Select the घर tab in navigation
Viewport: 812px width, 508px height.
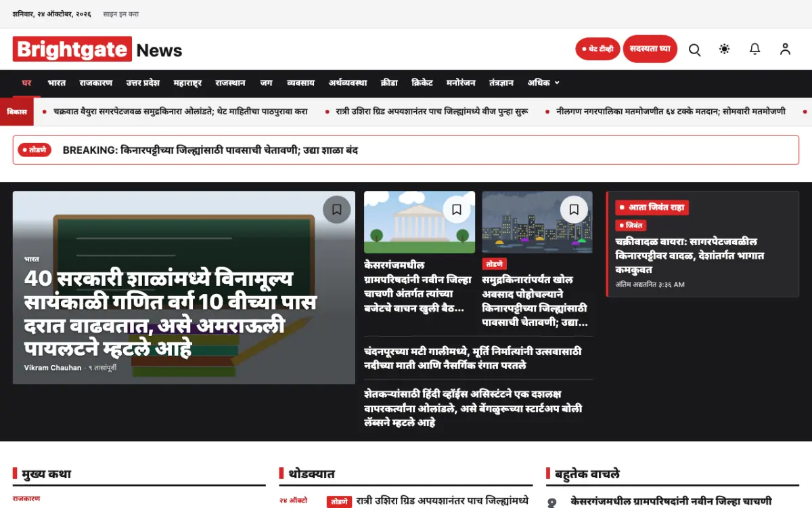[26, 83]
